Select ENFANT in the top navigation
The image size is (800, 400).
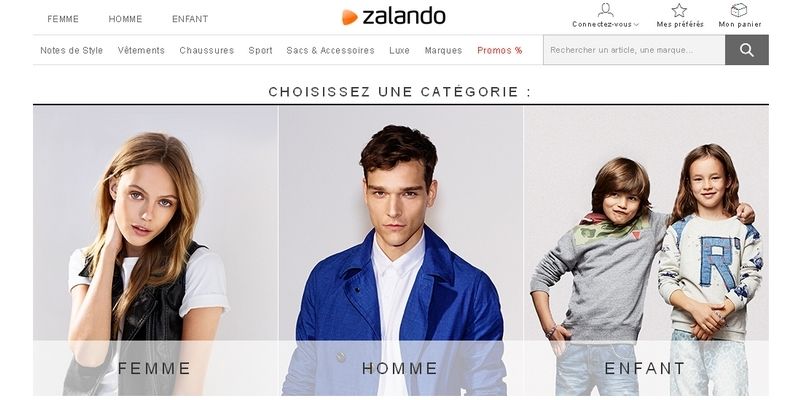tap(190, 19)
